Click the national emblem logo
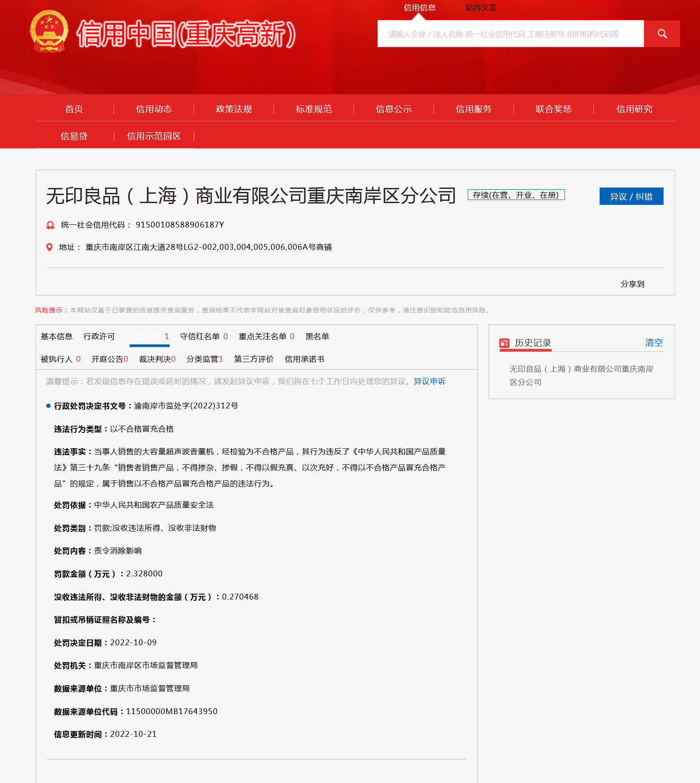Image resolution: width=700 pixels, height=783 pixels. (49, 32)
